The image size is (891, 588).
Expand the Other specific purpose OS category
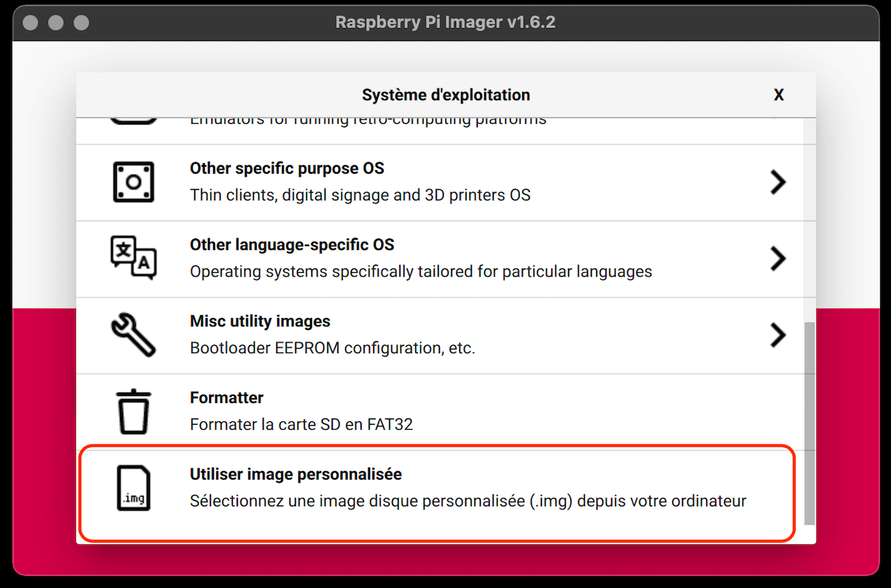(x=778, y=181)
